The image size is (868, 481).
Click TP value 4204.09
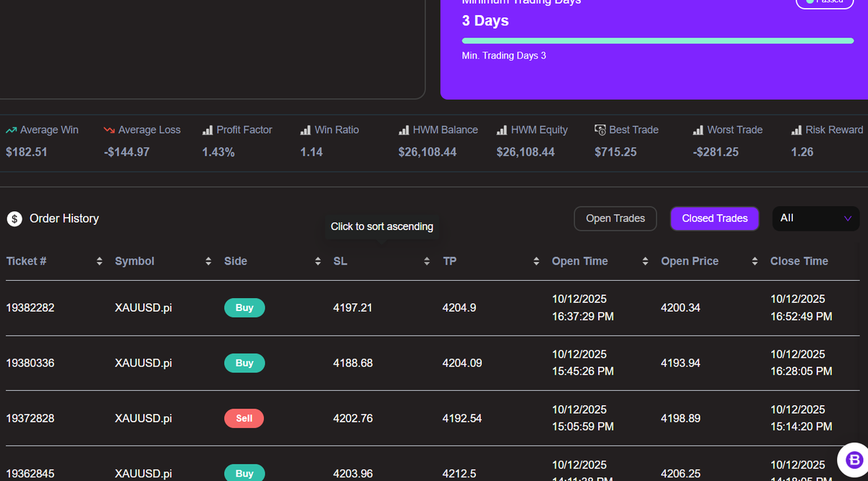pos(462,363)
